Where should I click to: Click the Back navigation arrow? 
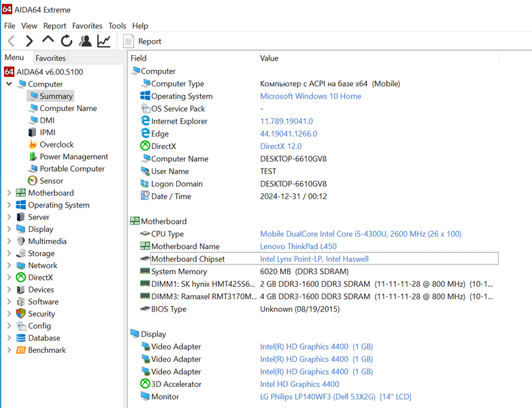[12, 41]
